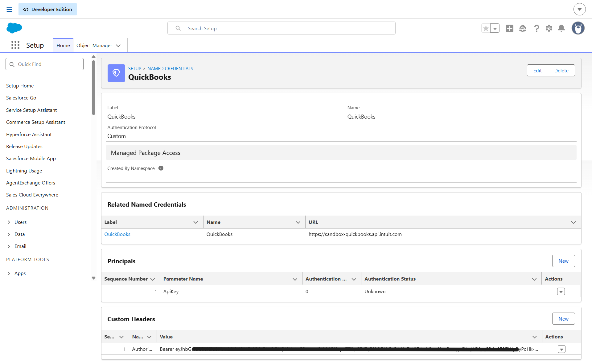Image resolution: width=592 pixels, height=364 pixels.
Task: Open the hamburger navigation menu
Action: 9,10
